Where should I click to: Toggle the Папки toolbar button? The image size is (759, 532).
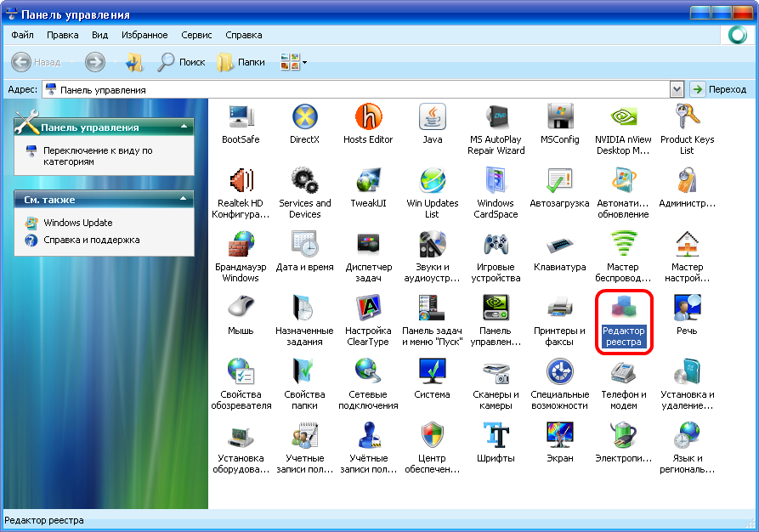coord(241,62)
